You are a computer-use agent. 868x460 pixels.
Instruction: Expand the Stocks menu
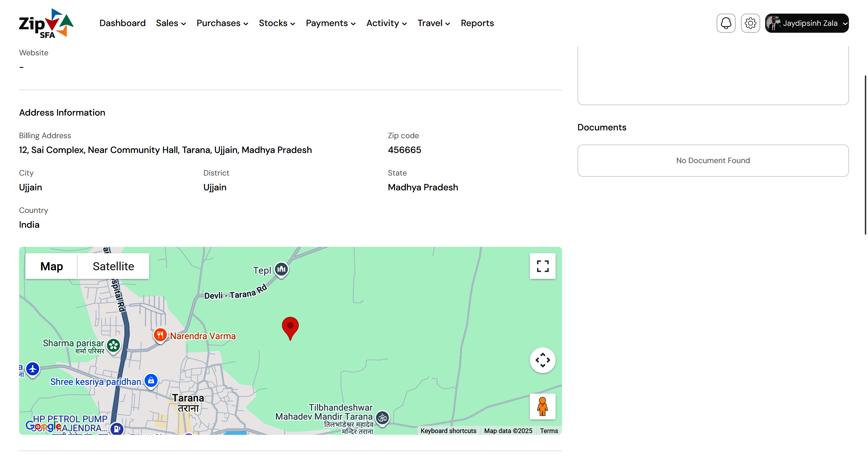(x=277, y=23)
